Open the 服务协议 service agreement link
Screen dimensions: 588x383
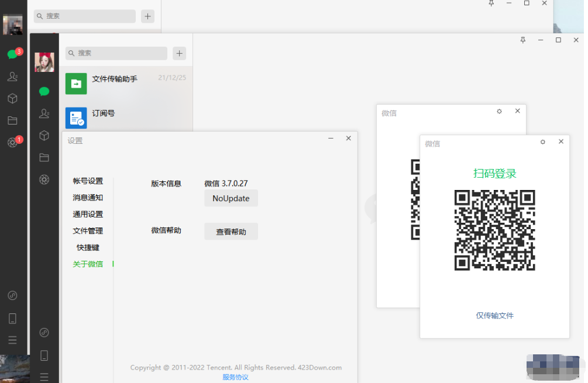tap(235, 377)
